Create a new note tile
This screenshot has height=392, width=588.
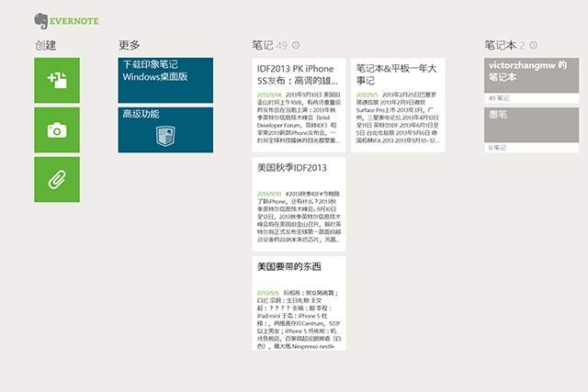(x=57, y=80)
